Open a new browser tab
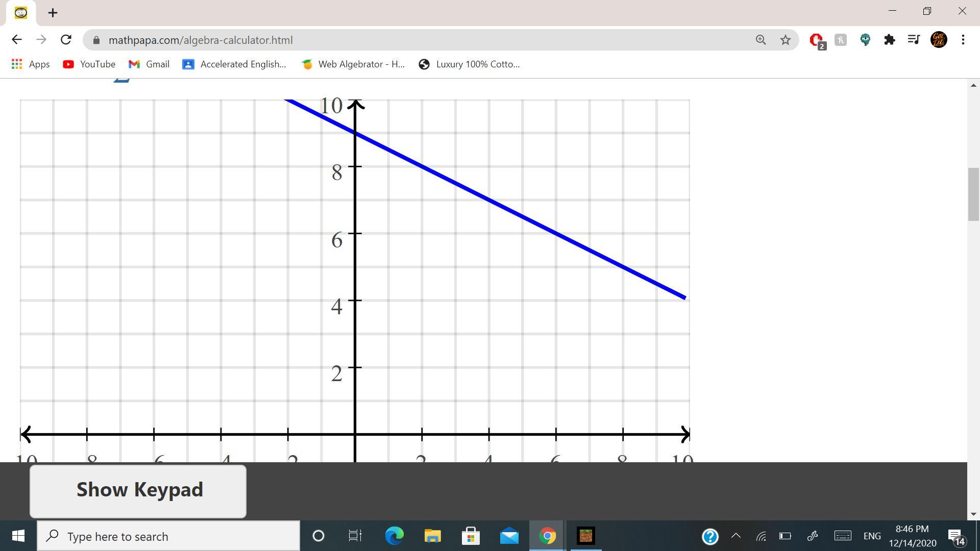This screenshot has width=980, height=551. pyautogui.click(x=53, y=13)
